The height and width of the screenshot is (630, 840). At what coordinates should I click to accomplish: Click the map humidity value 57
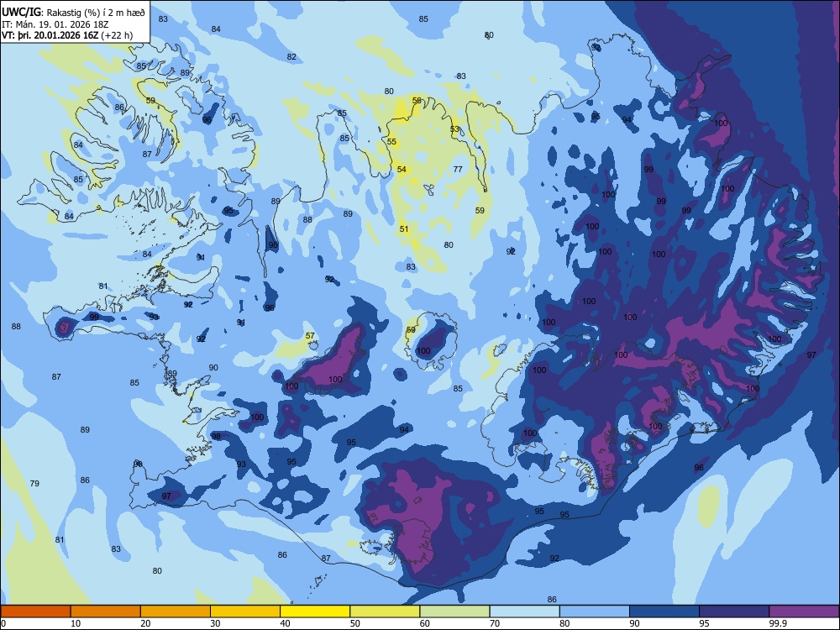(310, 336)
